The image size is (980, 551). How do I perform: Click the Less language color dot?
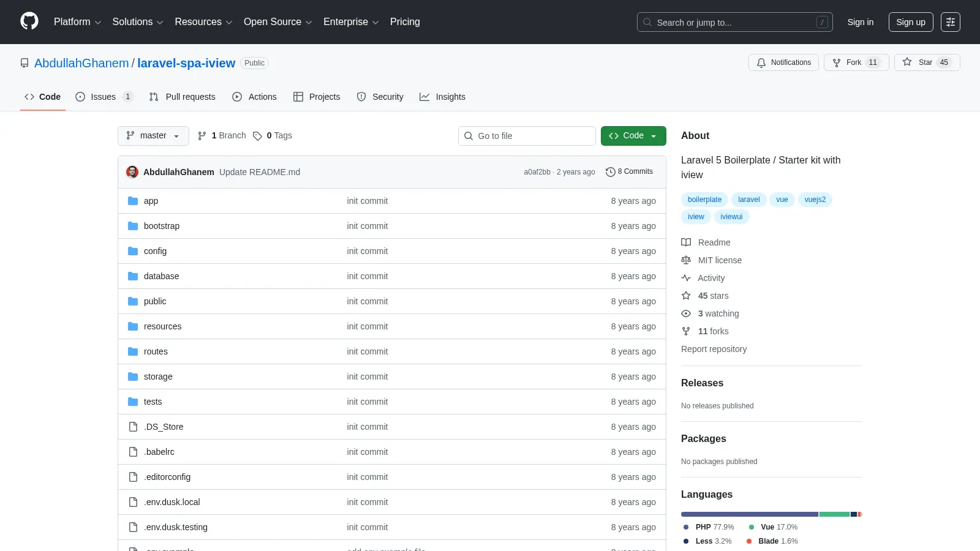pos(686,541)
